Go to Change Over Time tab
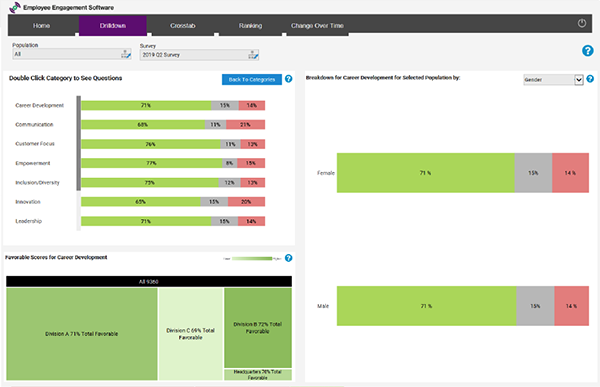Viewport: 600px width, 387px height. [317, 26]
